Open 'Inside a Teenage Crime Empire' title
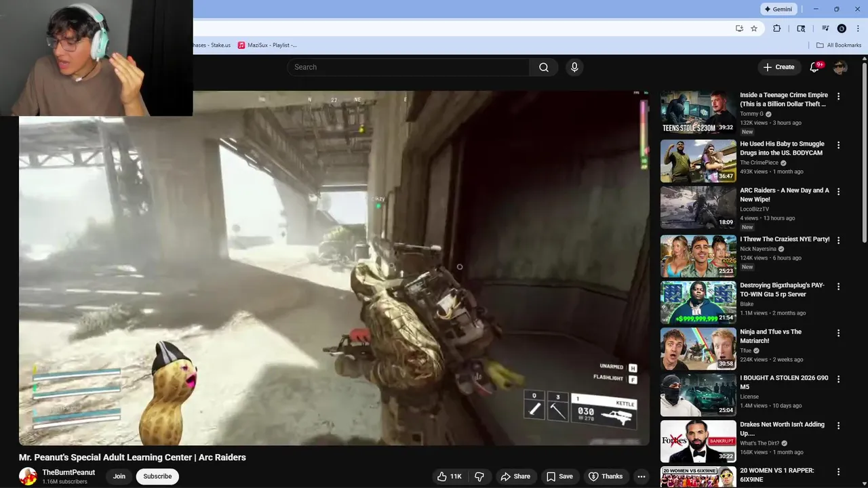The width and height of the screenshot is (868, 488). pos(784,100)
